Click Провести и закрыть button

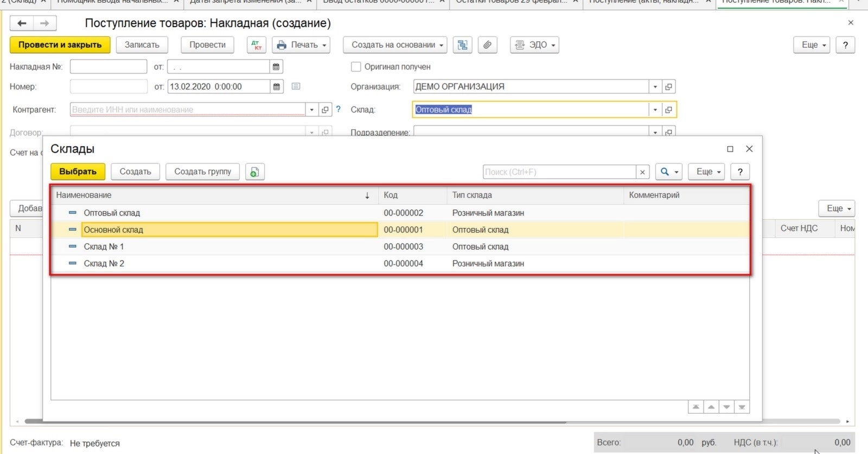[60, 45]
